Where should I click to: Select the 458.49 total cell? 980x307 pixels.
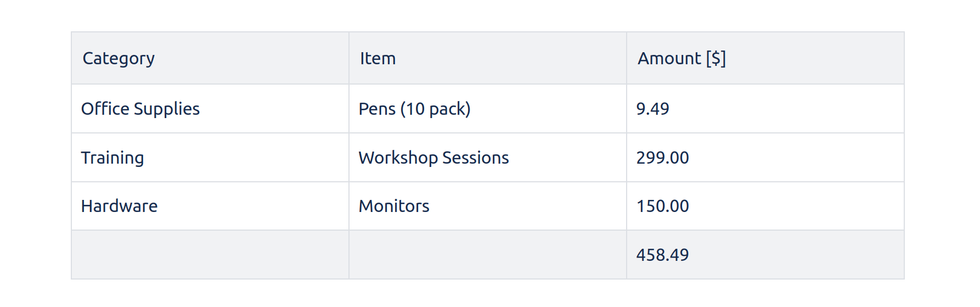coord(662,255)
